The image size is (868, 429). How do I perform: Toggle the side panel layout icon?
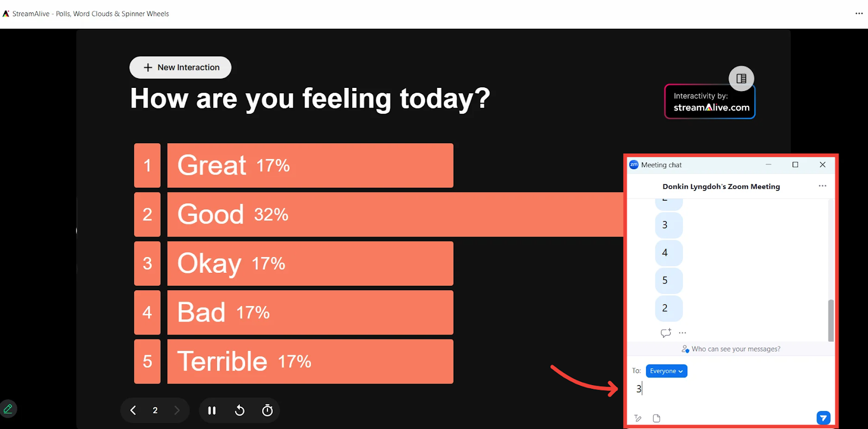(x=741, y=79)
